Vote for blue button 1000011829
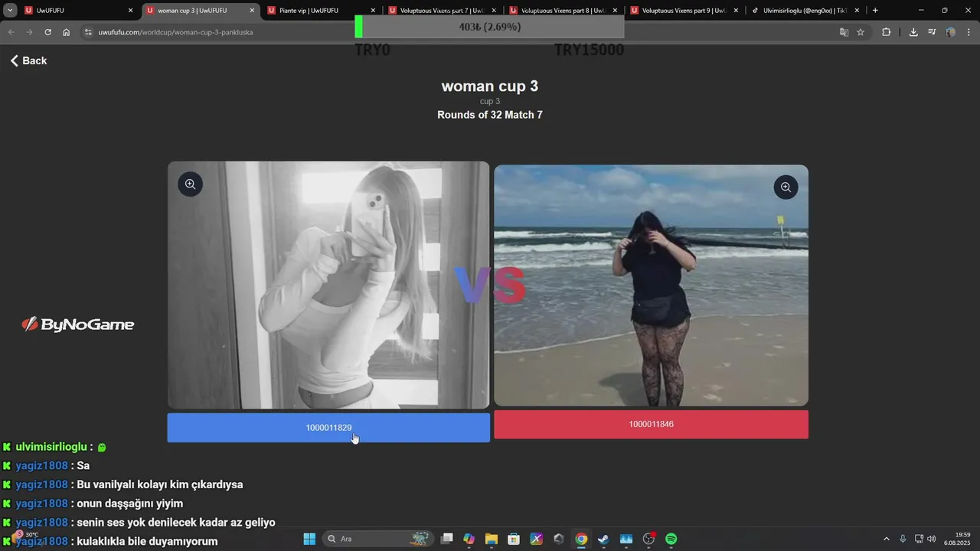This screenshot has width=980, height=551. (328, 428)
